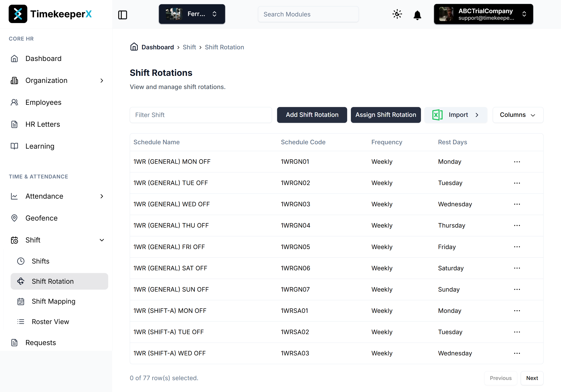Sort by Schedule Name column header
Viewport: 561px width, 392px height.
156,142
